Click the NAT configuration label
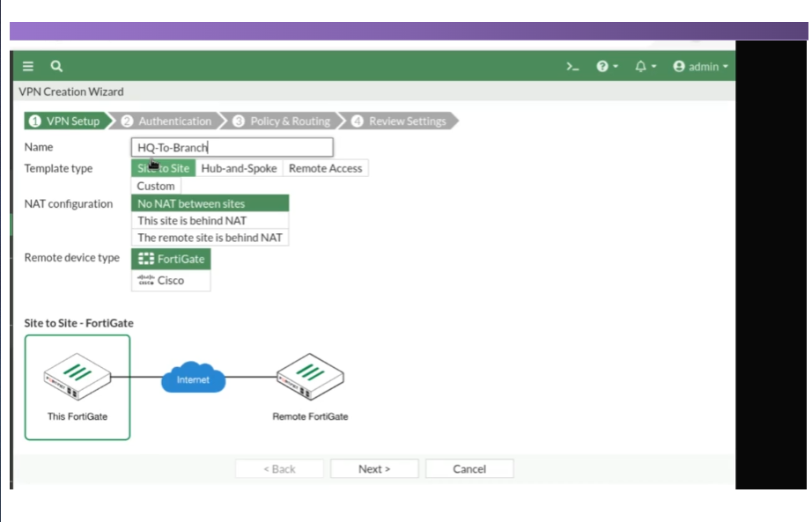812x522 pixels. 69,204
